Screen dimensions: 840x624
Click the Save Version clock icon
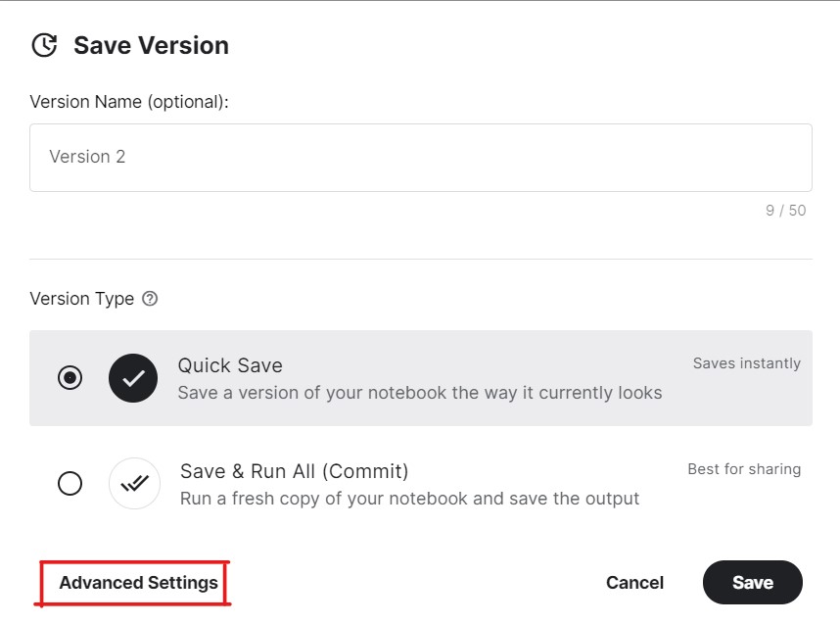[44, 45]
